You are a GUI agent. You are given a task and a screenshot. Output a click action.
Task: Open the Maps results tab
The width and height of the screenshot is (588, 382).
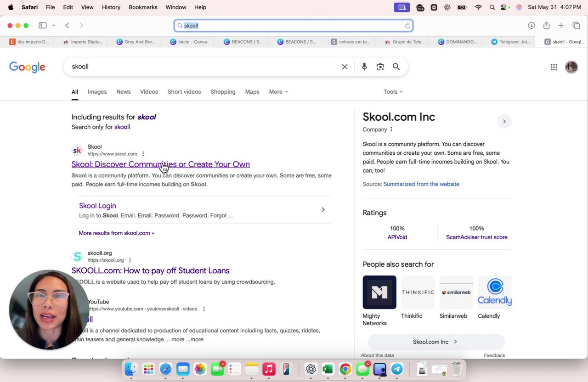pyautogui.click(x=252, y=92)
